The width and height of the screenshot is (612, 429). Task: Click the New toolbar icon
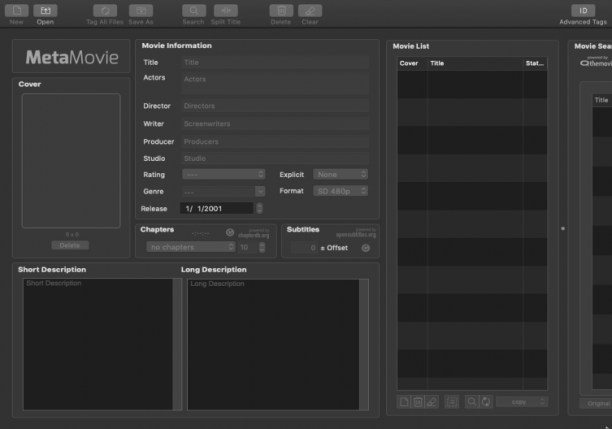(16, 11)
